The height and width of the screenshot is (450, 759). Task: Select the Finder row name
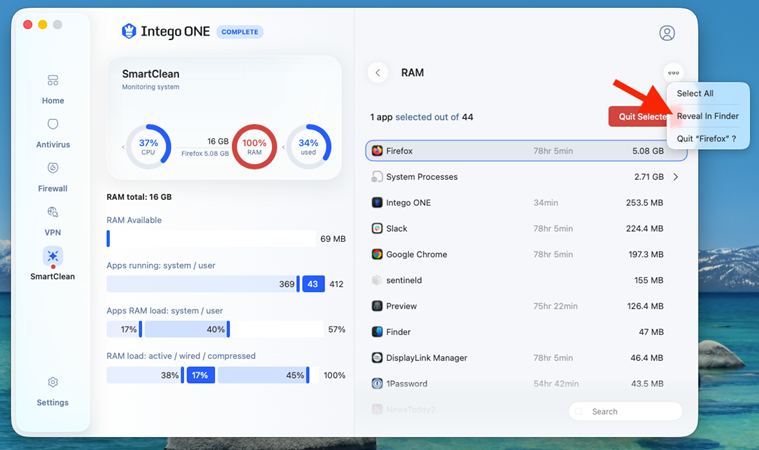click(x=398, y=332)
